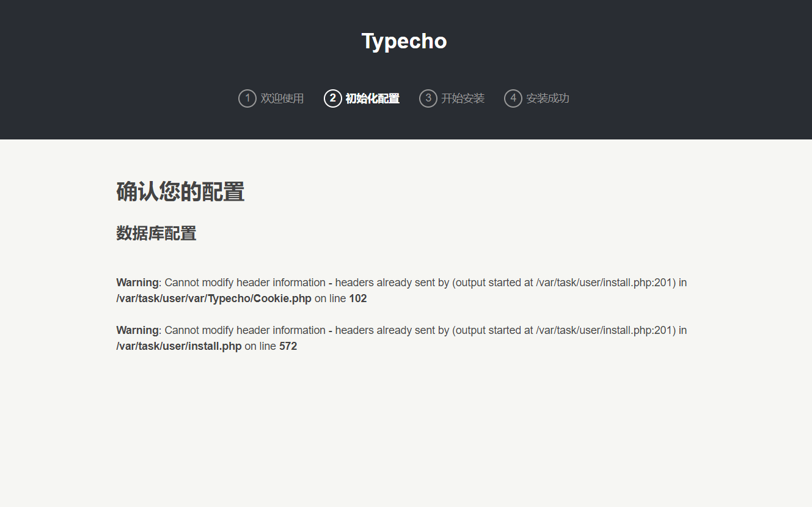Click 'Cannot modify header information' in first warning
The width and height of the screenshot is (812, 507).
coord(244,283)
